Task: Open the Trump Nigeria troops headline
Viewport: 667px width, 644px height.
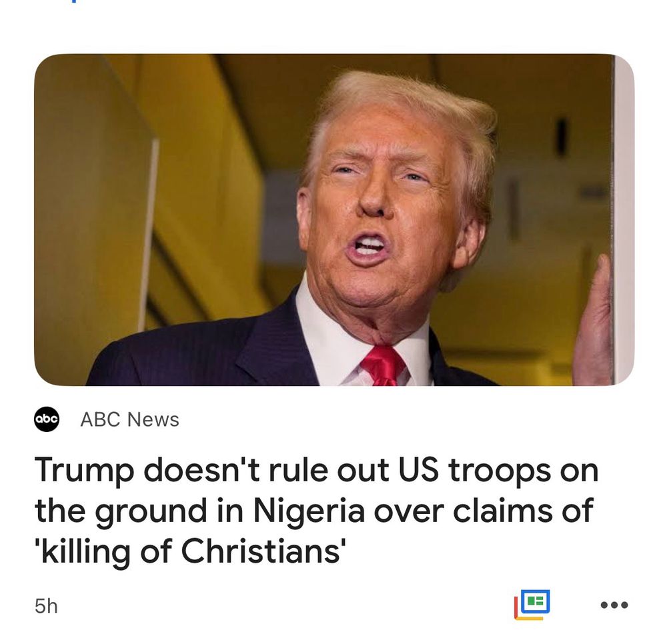Action: pos(316,511)
